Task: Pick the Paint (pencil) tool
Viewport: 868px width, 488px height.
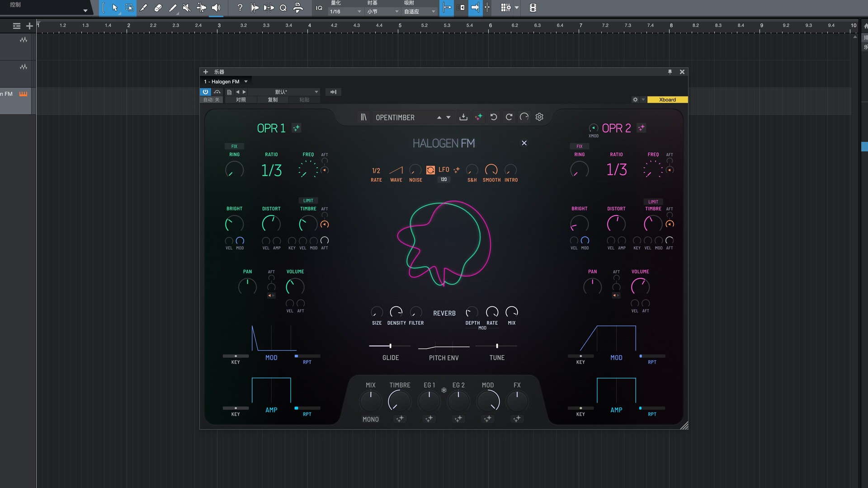Action: tap(144, 8)
